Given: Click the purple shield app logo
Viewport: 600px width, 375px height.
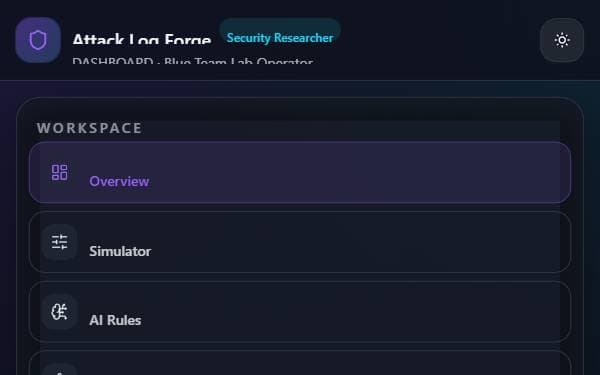Looking at the screenshot, I should tap(38, 40).
